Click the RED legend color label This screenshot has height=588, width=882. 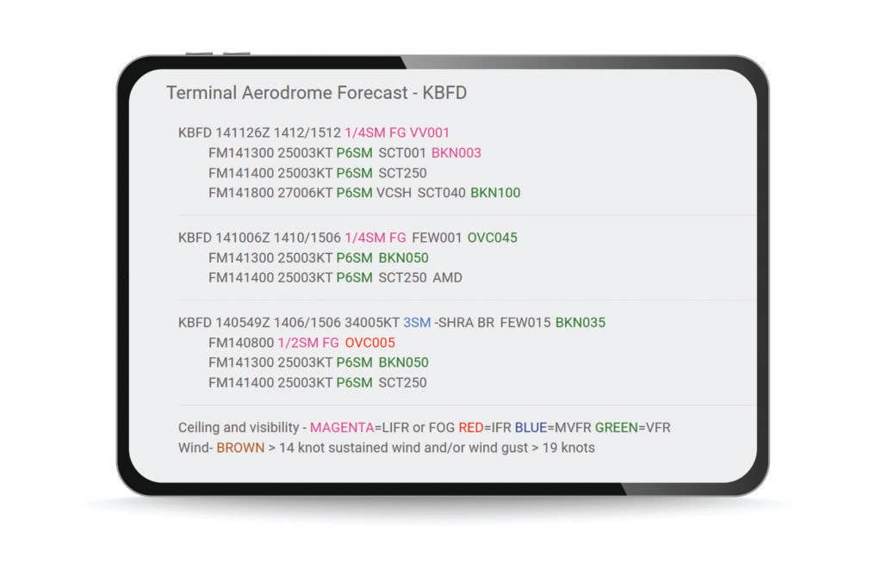(x=471, y=428)
